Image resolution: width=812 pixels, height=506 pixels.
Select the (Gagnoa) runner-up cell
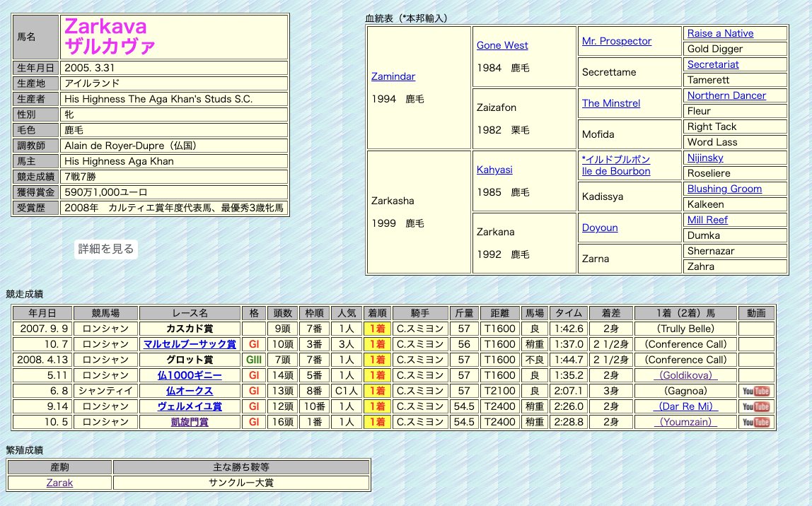(685, 391)
